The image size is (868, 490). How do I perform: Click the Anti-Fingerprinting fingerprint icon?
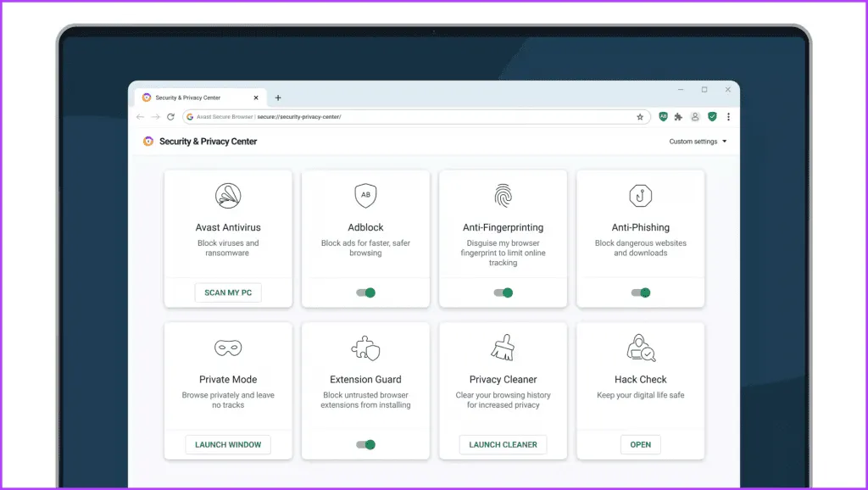pyautogui.click(x=503, y=196)
